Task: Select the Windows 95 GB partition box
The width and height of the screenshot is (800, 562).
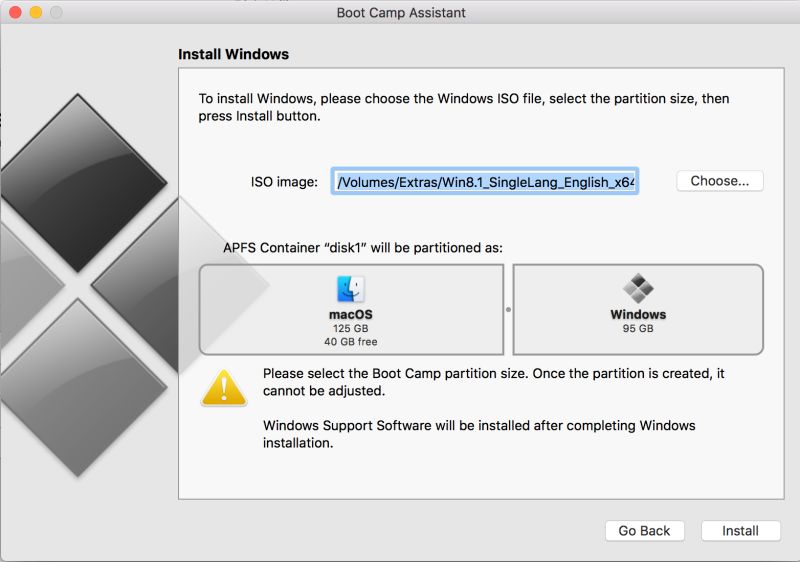Action: coord(638,310)
